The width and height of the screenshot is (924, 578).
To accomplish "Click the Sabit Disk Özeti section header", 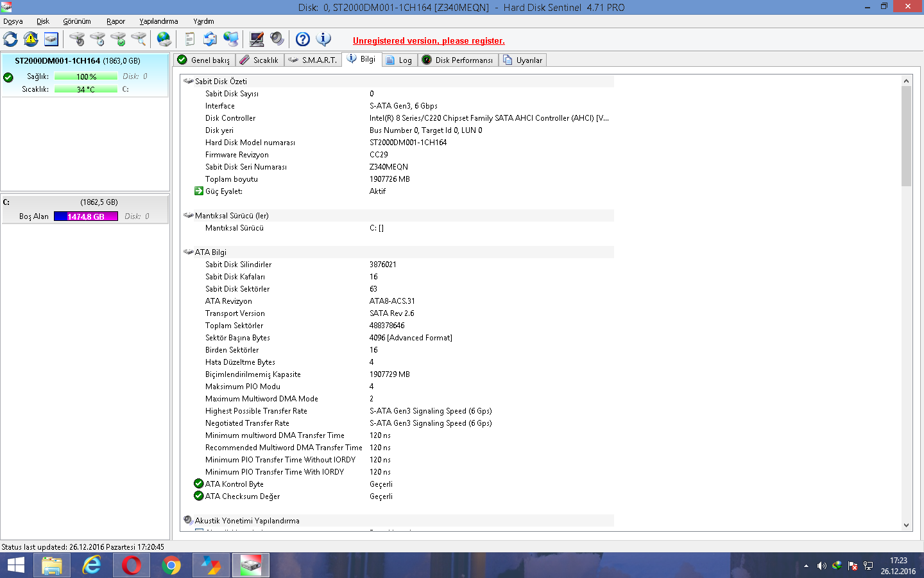I will pos(398,82).
